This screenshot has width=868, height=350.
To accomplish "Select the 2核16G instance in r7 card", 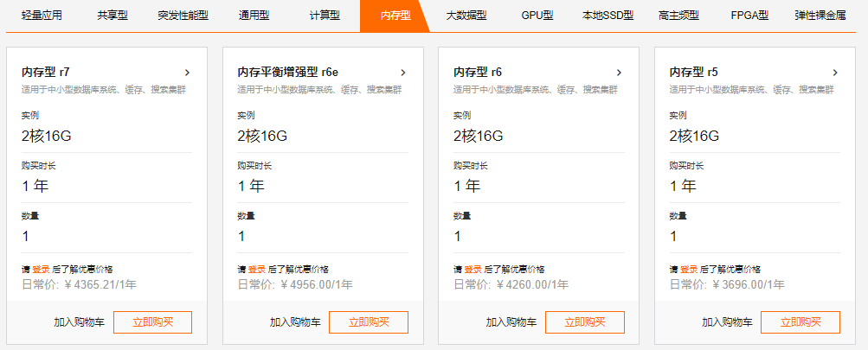I will coord(47,136).
